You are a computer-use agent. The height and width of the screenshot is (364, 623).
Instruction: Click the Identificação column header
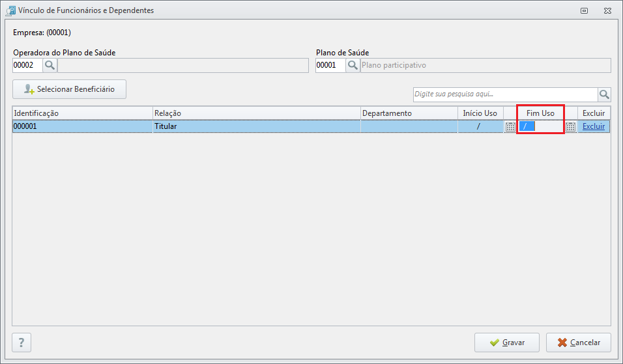(83, 113)
